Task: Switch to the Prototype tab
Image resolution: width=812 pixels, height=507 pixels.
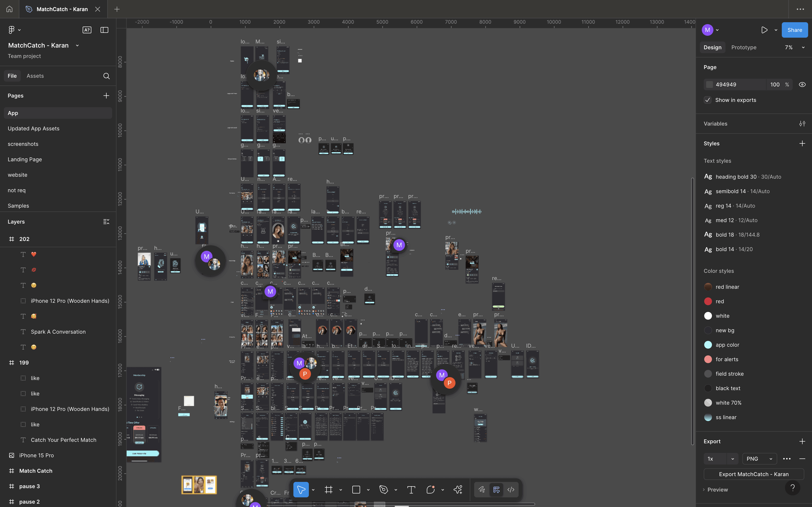Action: point(744,48)
